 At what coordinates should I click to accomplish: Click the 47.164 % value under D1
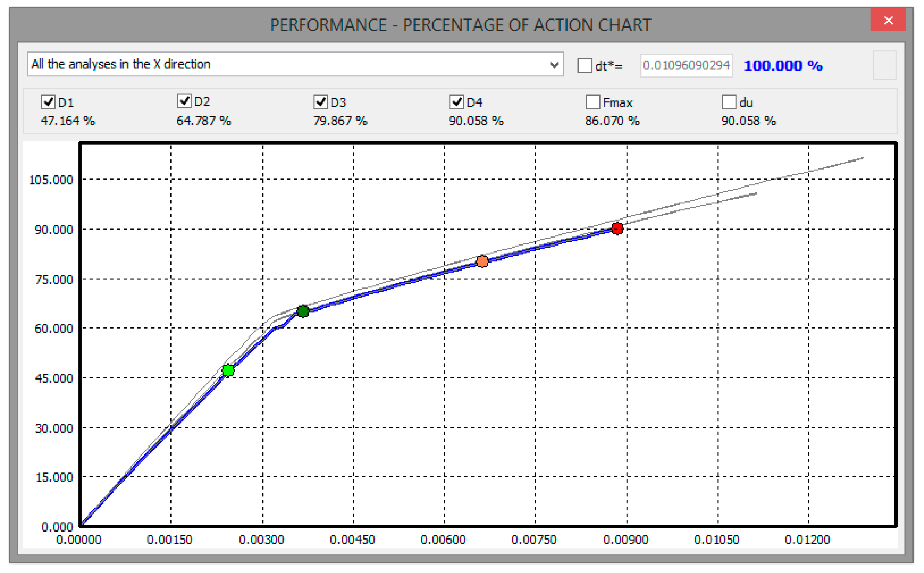pos(68,121)
